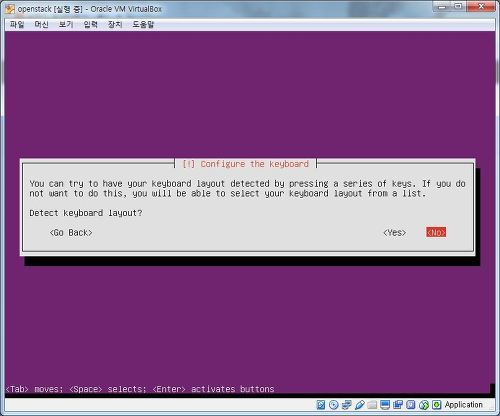Click the optical disc status icon
Screen dimensions: 500x416
pos(334,405)
